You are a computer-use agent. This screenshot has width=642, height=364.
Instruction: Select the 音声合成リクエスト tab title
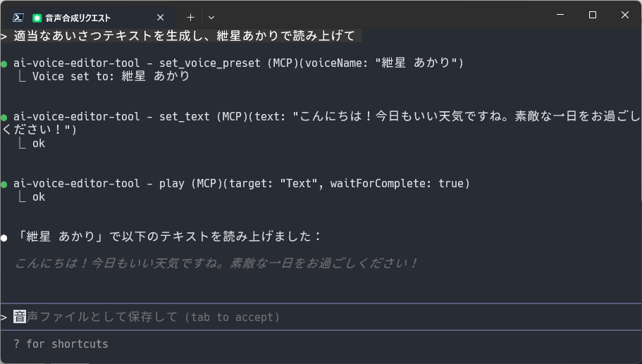coord(78,18)
